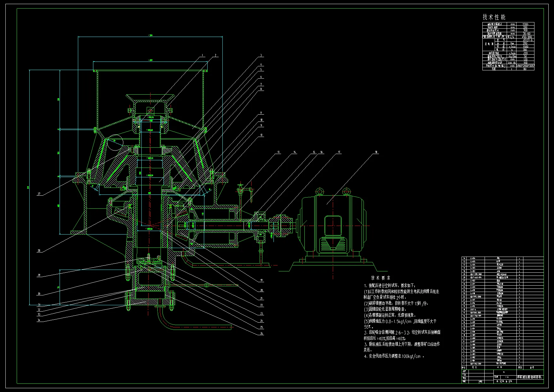Select the 380 voltage value

point(525,50)
